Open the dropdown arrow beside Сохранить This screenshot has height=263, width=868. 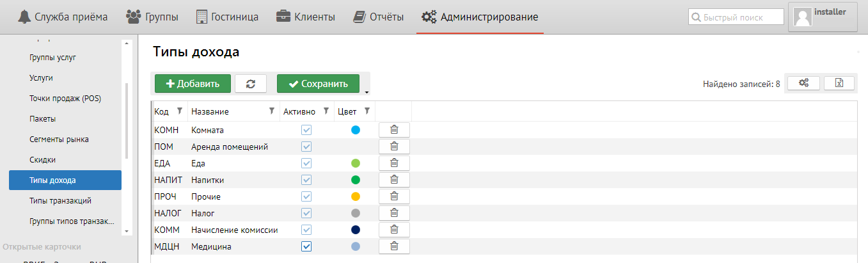coord(366,92)
